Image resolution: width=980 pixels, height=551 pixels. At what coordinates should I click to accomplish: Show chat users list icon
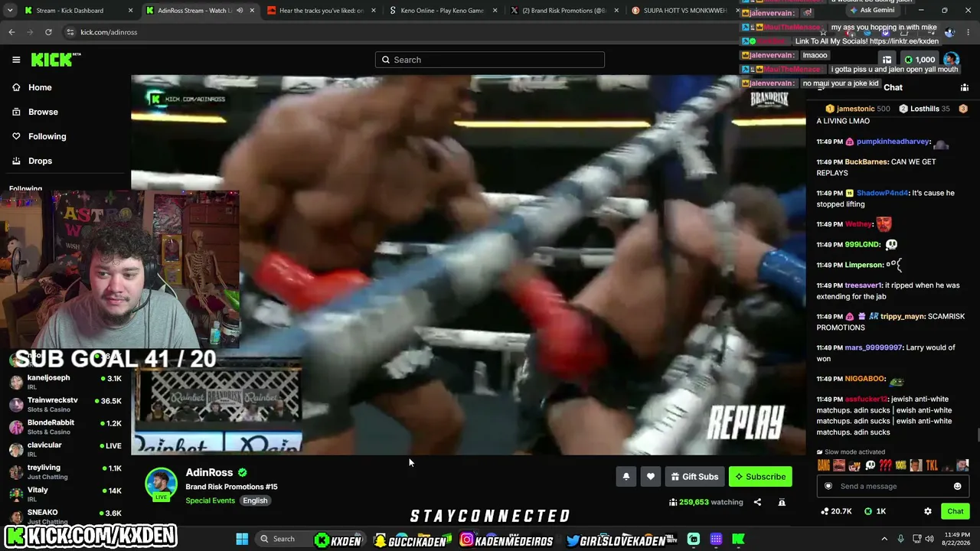(x=965, y=87)
